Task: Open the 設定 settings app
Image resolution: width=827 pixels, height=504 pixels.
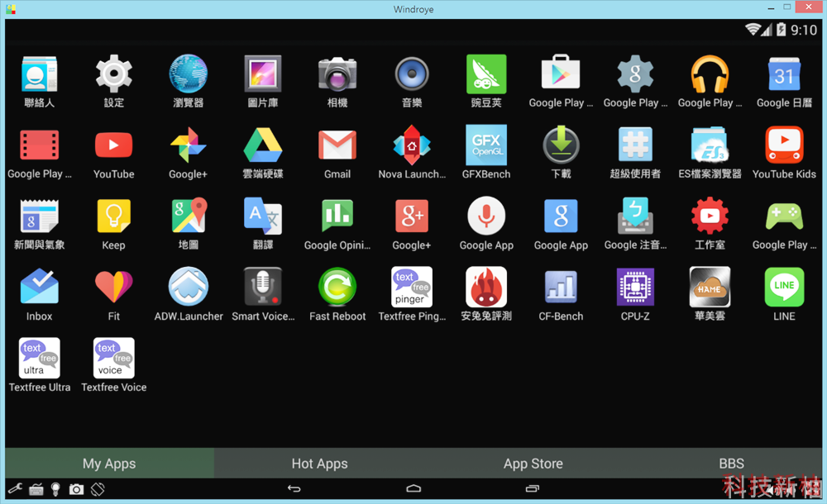Action: [x=113, y=74]
